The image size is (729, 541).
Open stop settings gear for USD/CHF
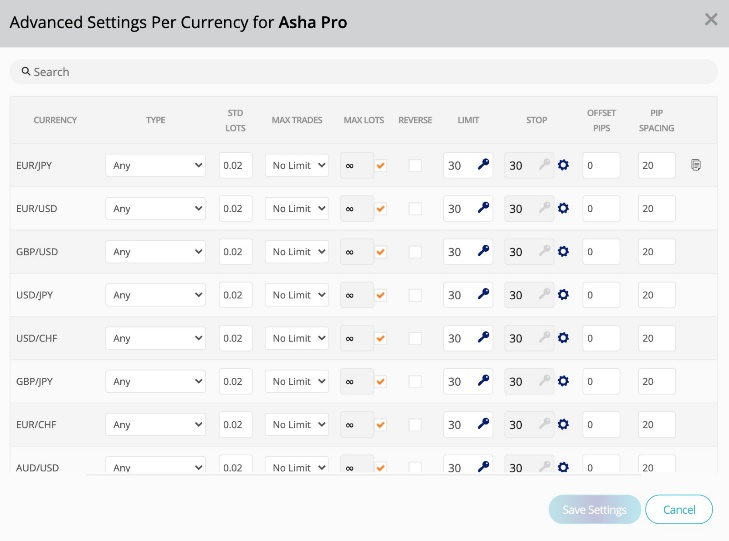(x=563, y=338)
